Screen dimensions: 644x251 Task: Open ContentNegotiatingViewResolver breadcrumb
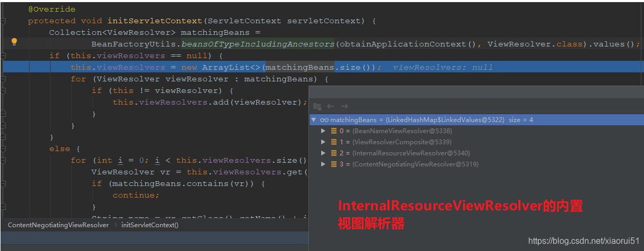click(x=58, y=225)
